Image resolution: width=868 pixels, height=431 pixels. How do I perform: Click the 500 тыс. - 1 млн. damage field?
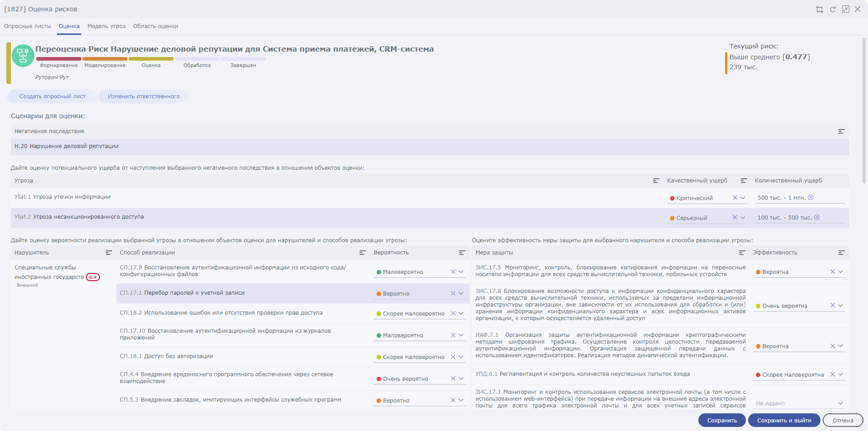pyautogui.click(x=800, y=198)
